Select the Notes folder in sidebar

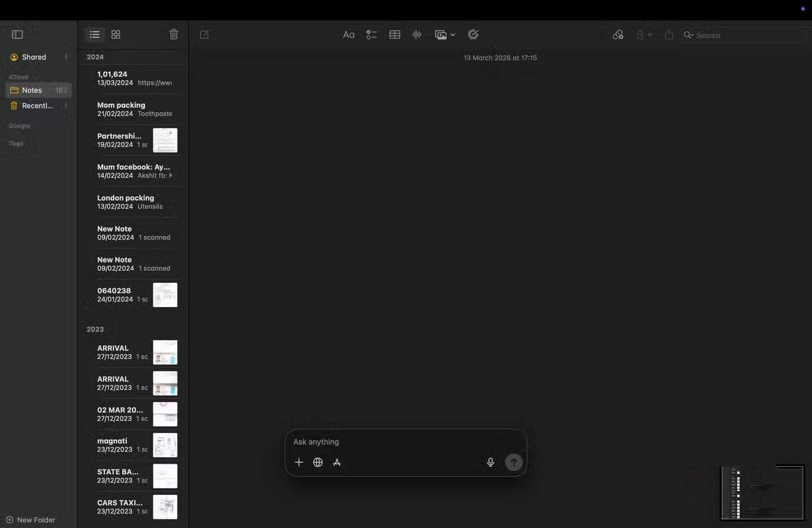point(31,90)
